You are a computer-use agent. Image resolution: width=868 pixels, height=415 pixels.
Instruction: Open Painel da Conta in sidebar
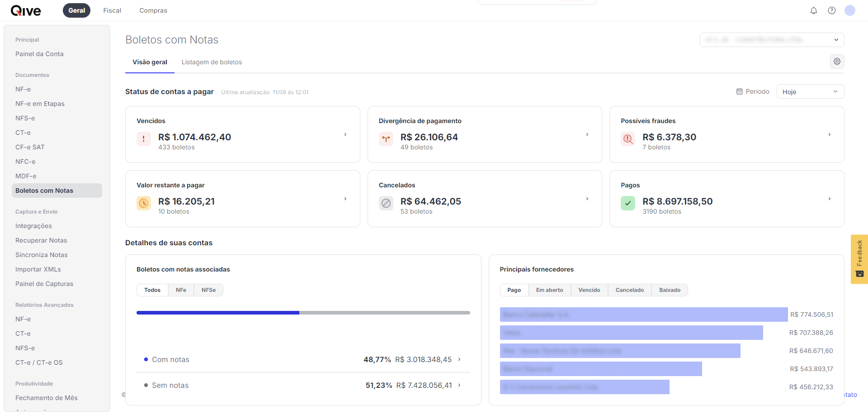pos(57,54)
